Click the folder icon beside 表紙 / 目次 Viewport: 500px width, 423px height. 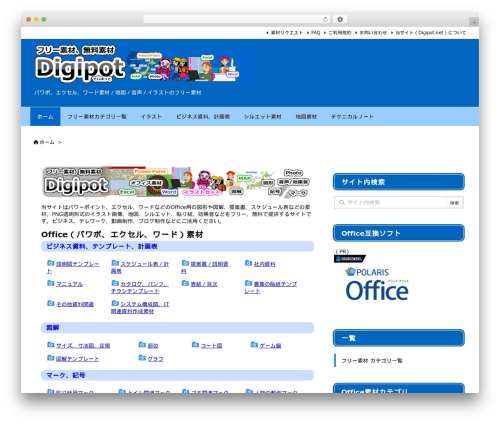[x=185, y=283]
